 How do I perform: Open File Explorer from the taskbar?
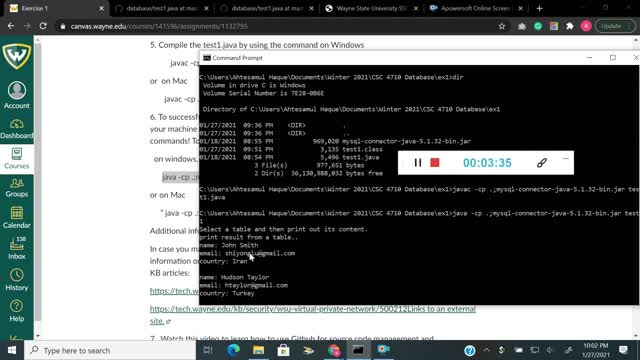pyautogui.click(x=258, y=350)
